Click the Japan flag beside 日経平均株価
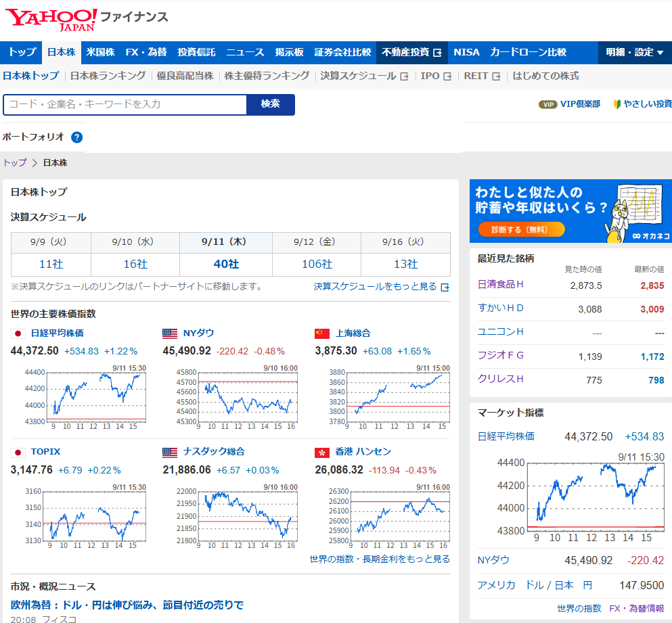This screenshot has width=672, height=623. pos(18,333)
